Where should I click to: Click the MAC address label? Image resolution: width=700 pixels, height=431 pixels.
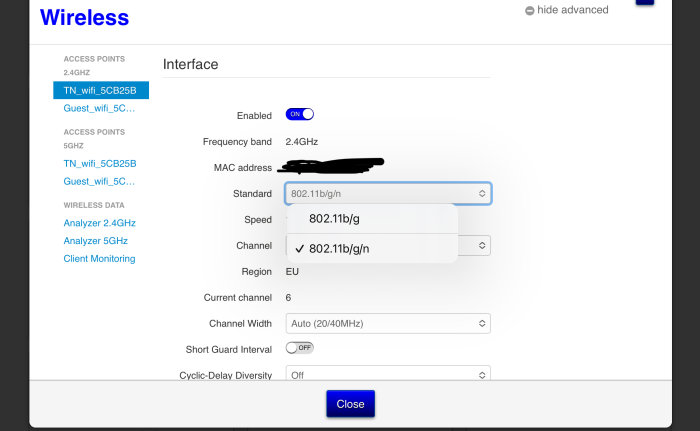click(x=243, y=167)
